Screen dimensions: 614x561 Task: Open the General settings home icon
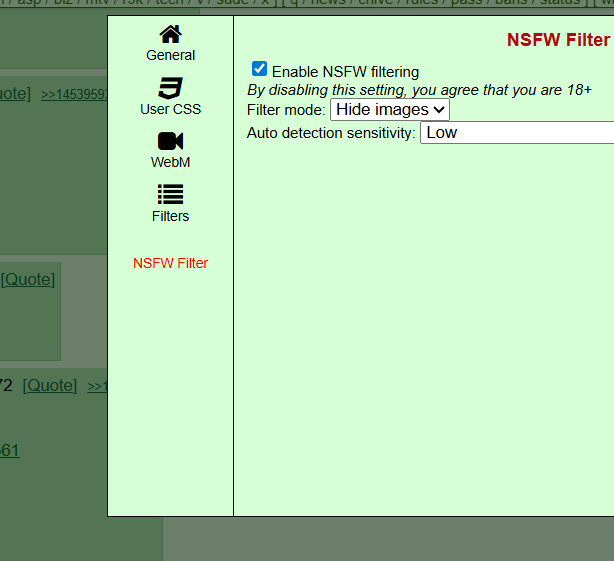click(x=170, y=35)
